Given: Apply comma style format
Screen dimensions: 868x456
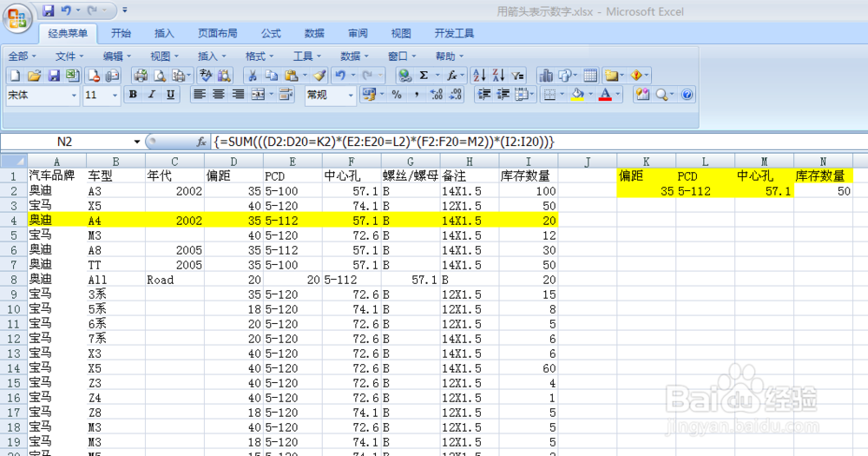Looking at the screenshot, I should pyautogui.click(x=417, y=95).
